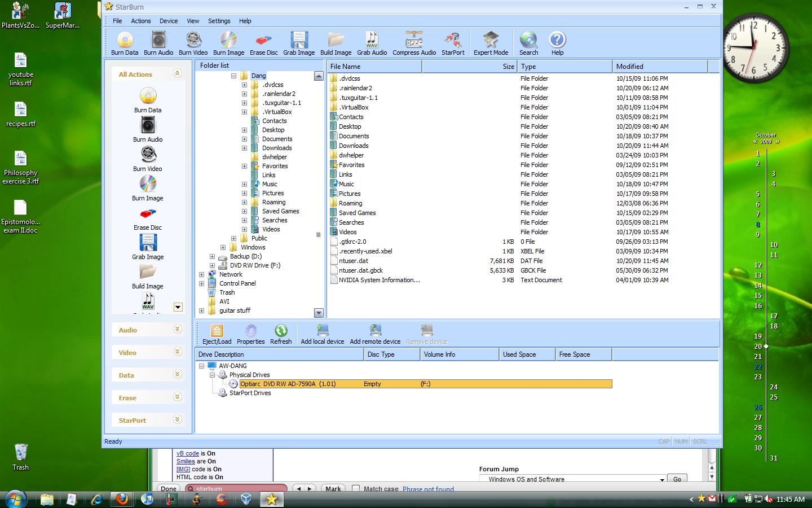Open the Actions menu
The image size is (812, 508).
click(141, 21)
